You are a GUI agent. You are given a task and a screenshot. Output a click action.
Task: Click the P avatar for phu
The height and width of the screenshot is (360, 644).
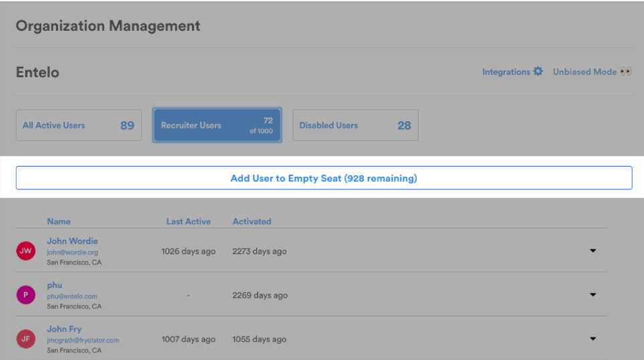26,294
